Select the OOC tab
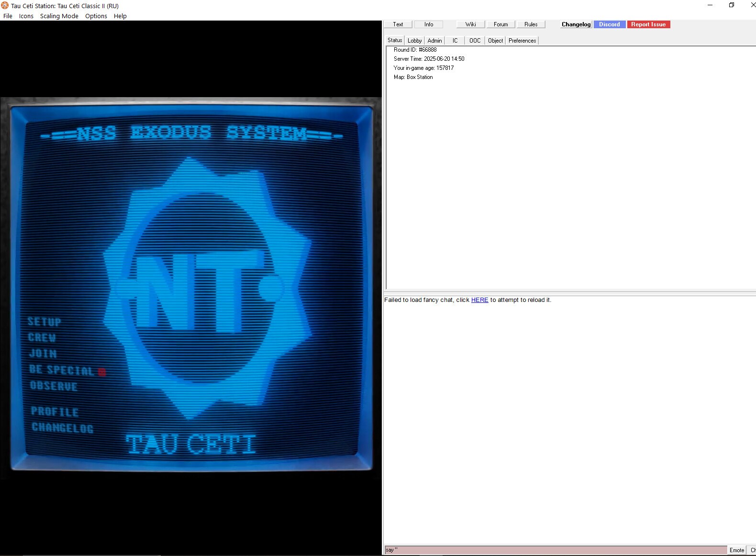 click(x=475, y=41)
